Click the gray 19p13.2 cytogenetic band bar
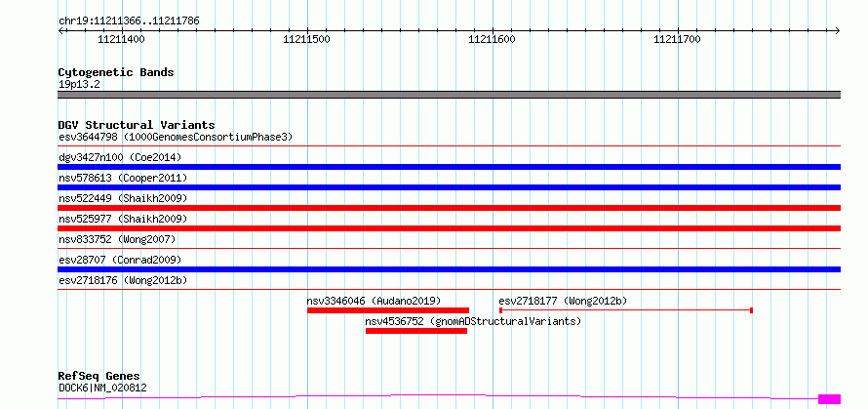The width and height of the screenshot is (868, 409). [449, 95]
